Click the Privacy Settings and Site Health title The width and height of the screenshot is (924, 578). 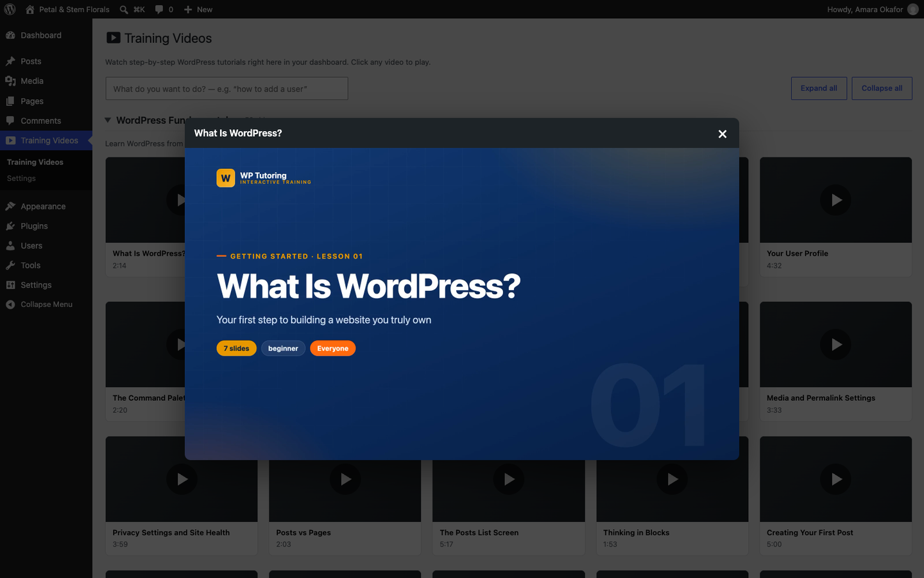tap(171, 533)
